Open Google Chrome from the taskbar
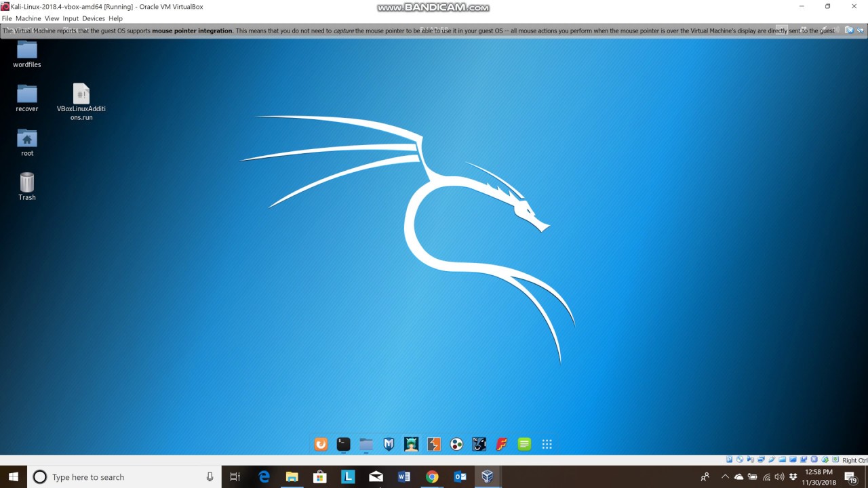The height and width of the screenshot is (488, 868). 432,477
